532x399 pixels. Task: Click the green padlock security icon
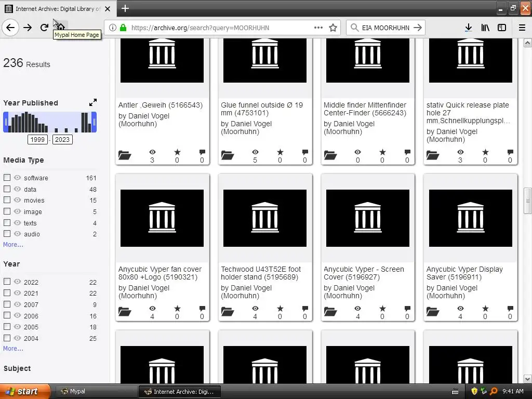[123, 28]
